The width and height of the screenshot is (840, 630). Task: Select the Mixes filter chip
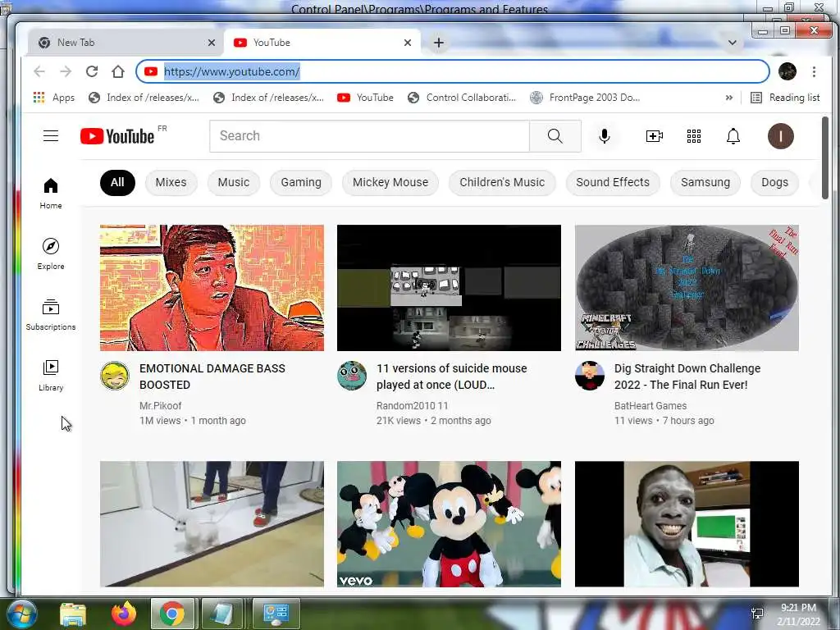click(171, 182)
